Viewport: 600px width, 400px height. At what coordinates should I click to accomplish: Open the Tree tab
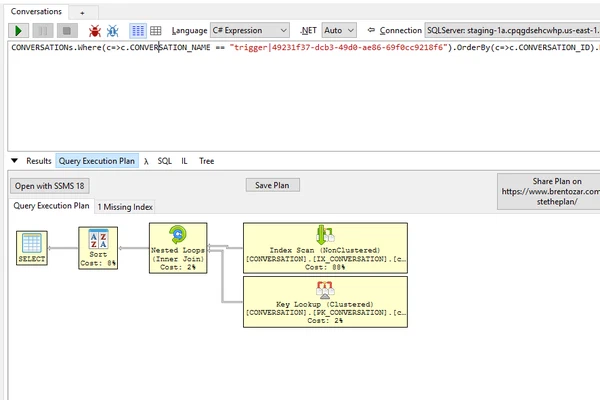(x=206, y=161)
